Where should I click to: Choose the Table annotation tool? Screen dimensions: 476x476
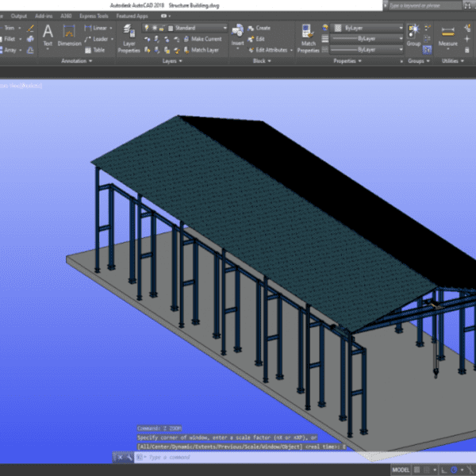[x=94, y=50]
